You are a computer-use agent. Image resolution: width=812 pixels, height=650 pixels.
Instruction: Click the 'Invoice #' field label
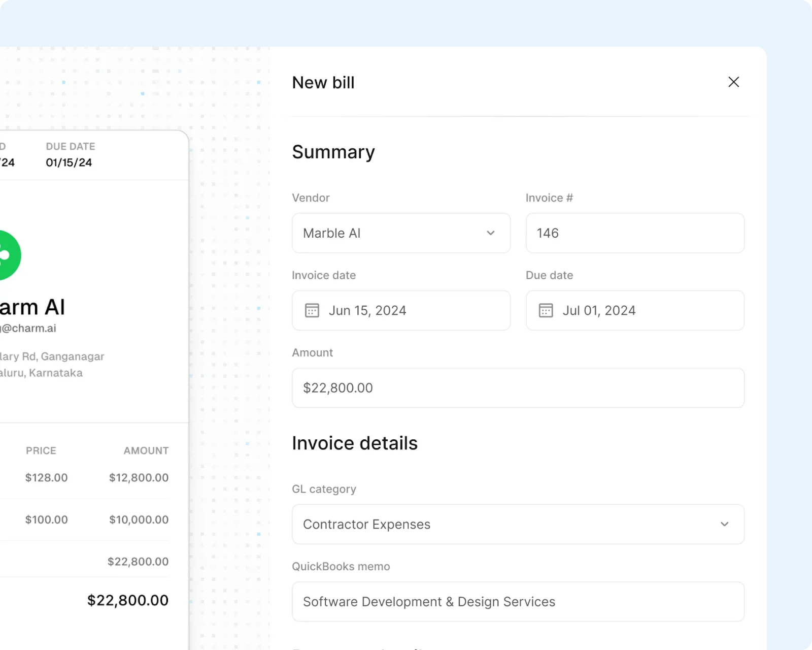click(x=549, y=198)
